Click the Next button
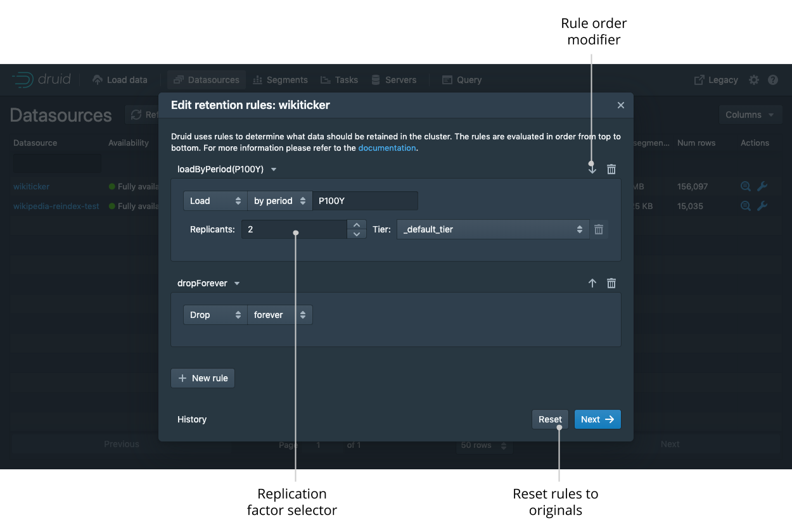This screenshot has width=792, height=532. (597, 419)
